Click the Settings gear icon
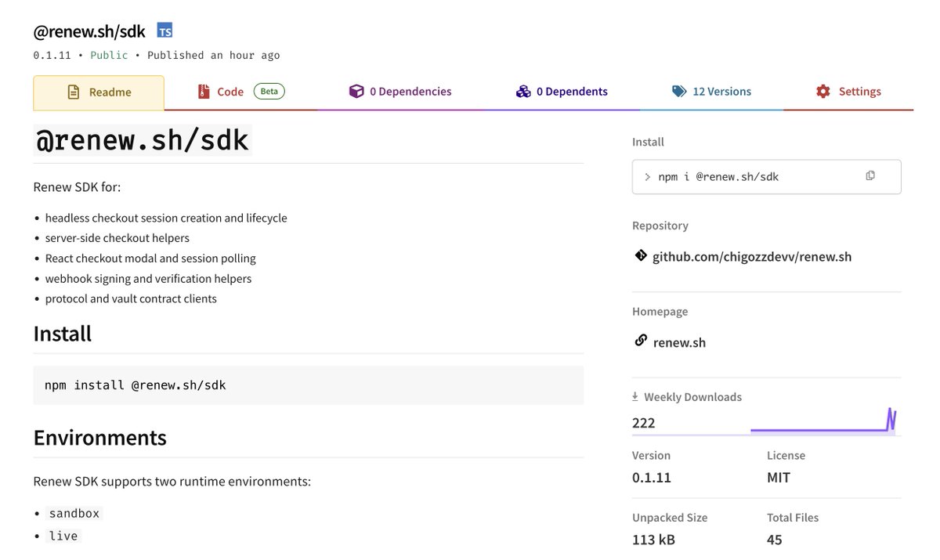The width and height of the screenshot is (940, 560). [x=822, y=92]
